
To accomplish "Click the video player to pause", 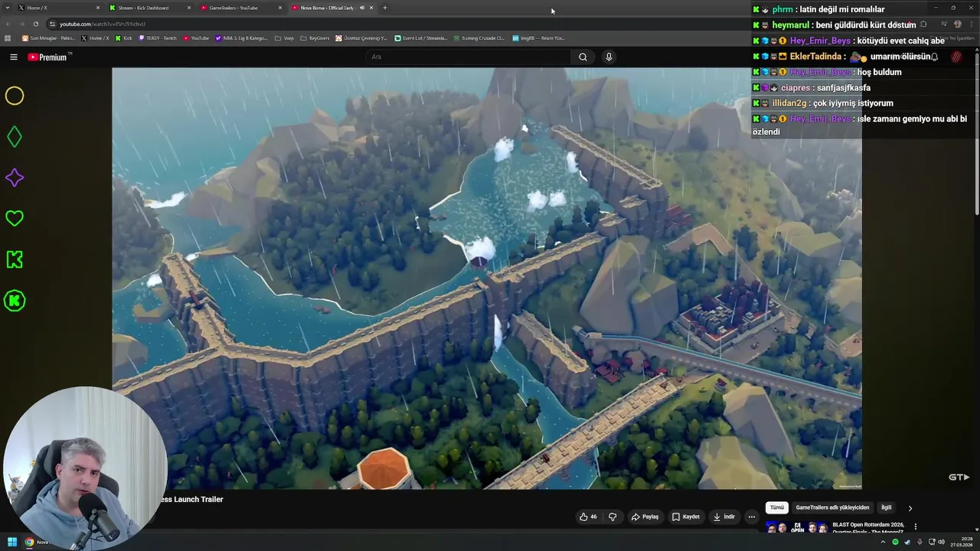I will coord(487,278).
